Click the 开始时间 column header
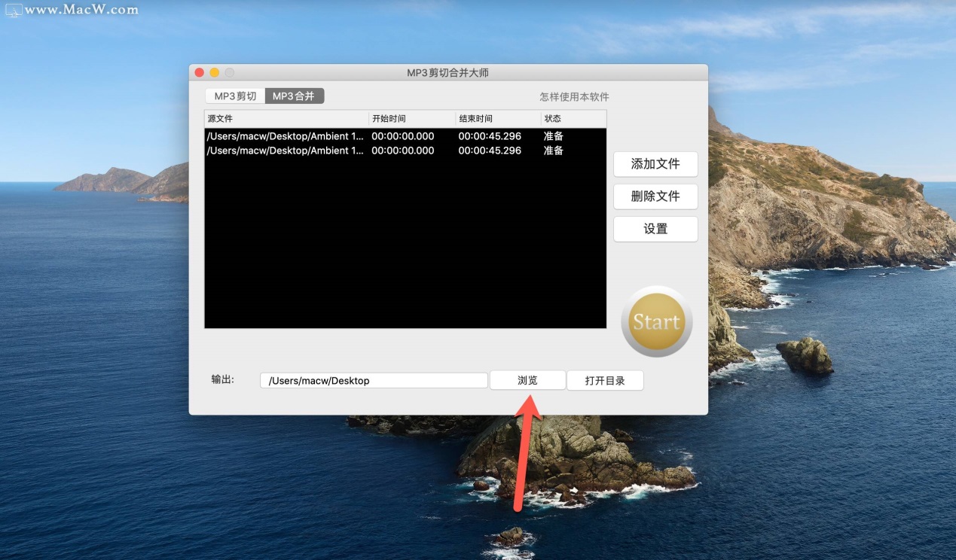 pos(411,119)
